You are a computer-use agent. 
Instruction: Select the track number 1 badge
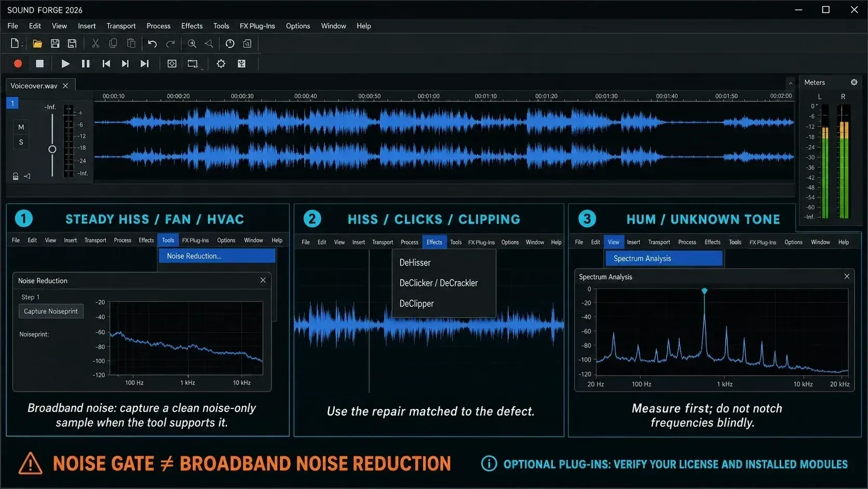pyautogui.click(x=12, y=103)
